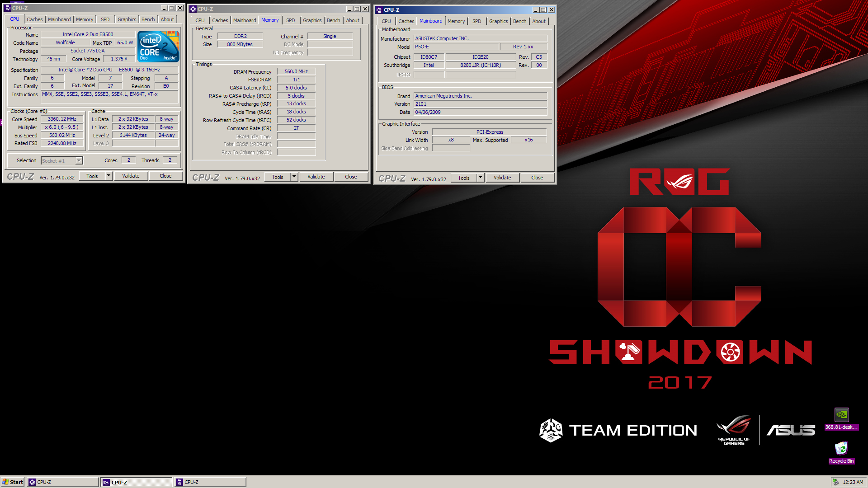Click the taskbar clock '12:23 AM'
Image resolution: width=868 pixels, height=488 pixels.
(x=853, y=482)
